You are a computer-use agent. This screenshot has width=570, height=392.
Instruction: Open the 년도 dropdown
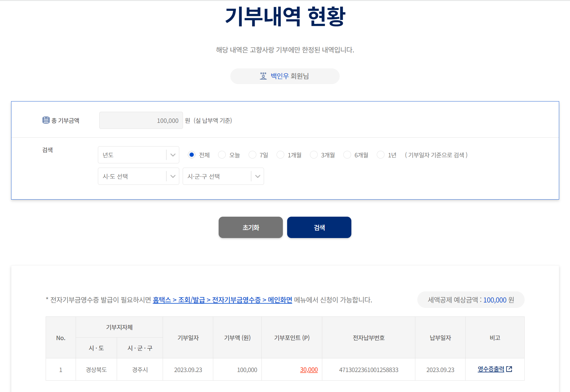click(x=138, y=155)
